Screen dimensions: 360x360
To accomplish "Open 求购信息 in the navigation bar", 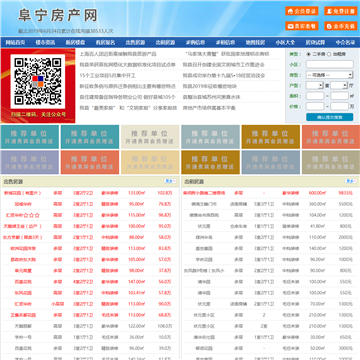I will (x=195, y=42).
